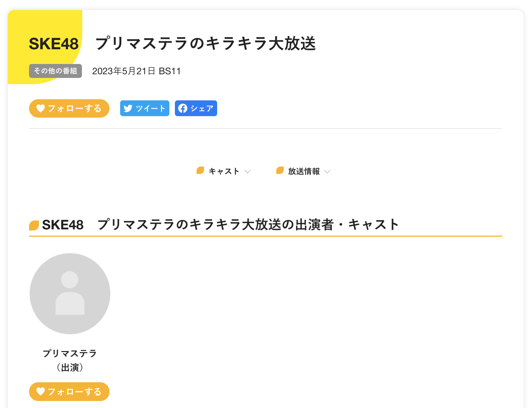The height and width of the screenshot is (408, 532).
Task: Expand the キャスト chevron arrow
Action: click(248, 172)
